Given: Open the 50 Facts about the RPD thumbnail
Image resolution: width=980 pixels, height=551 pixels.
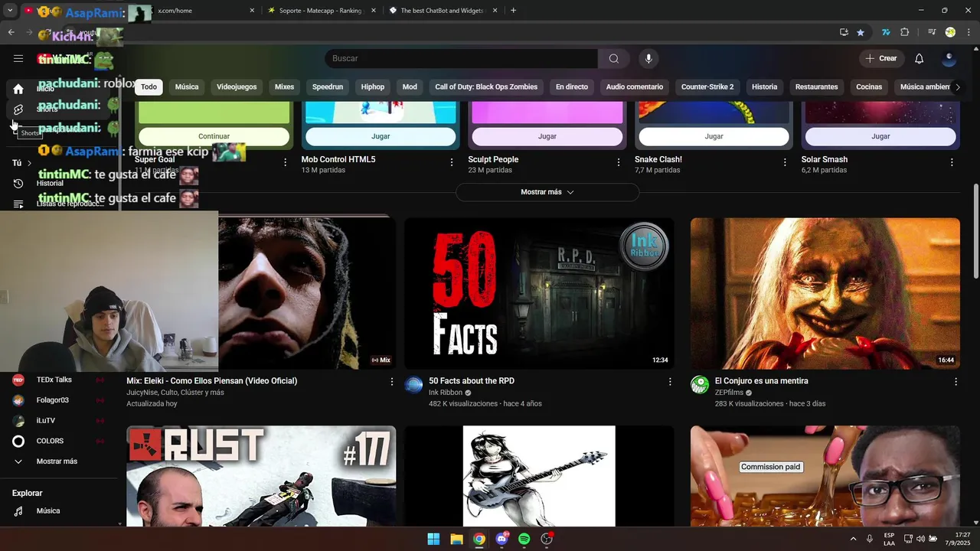Looking at the screenshot, I should pos(539,293).
